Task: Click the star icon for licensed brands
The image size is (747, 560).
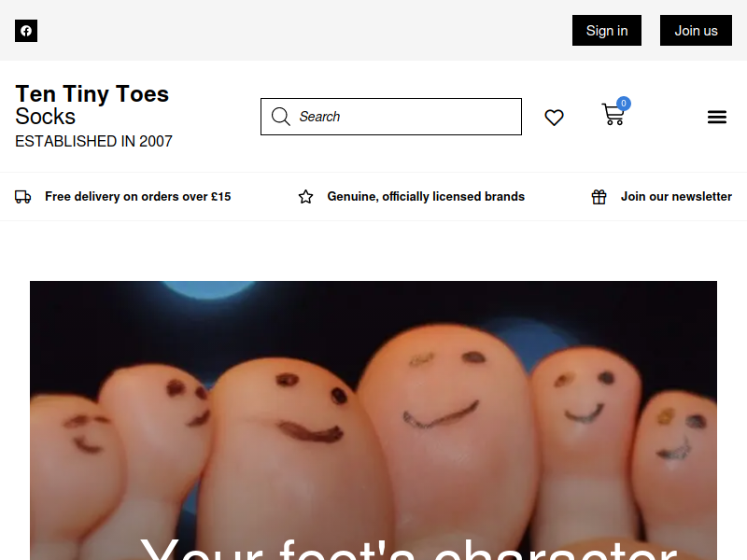Action: (306, 197)
